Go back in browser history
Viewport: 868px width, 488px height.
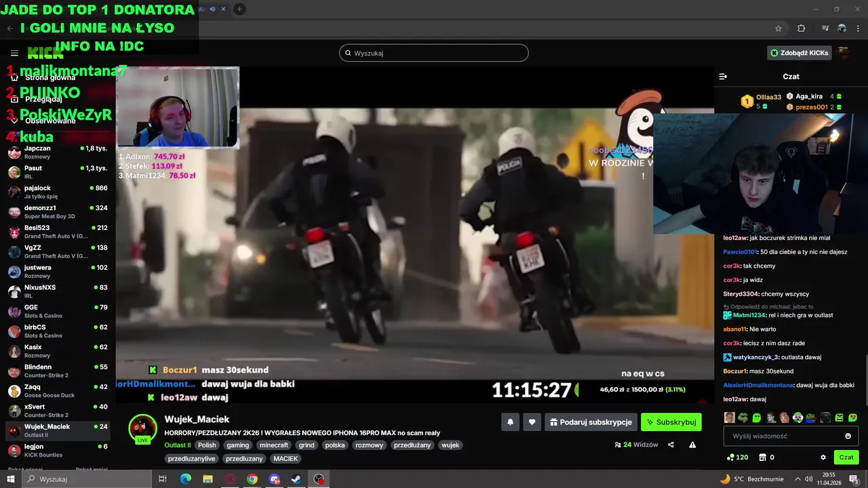[10, 28]
